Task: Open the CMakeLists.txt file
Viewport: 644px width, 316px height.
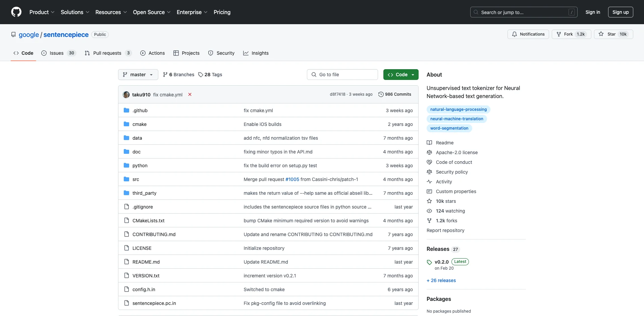Action: pyautogui.click(x=149, y=221)
